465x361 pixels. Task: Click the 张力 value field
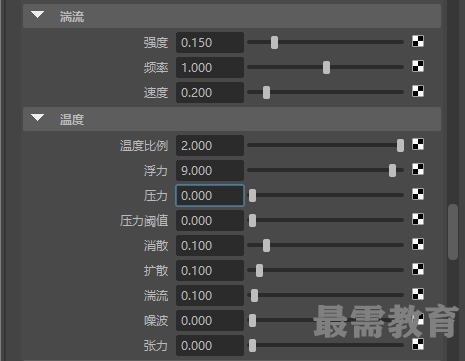(x=210, y=345)
